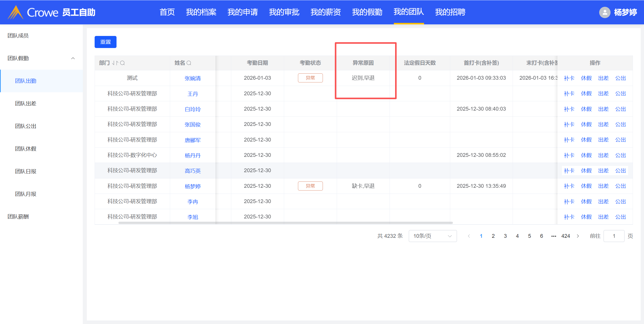Click the user avatar icon
Viewport: 644px width, 324px height.
(604, 12)
